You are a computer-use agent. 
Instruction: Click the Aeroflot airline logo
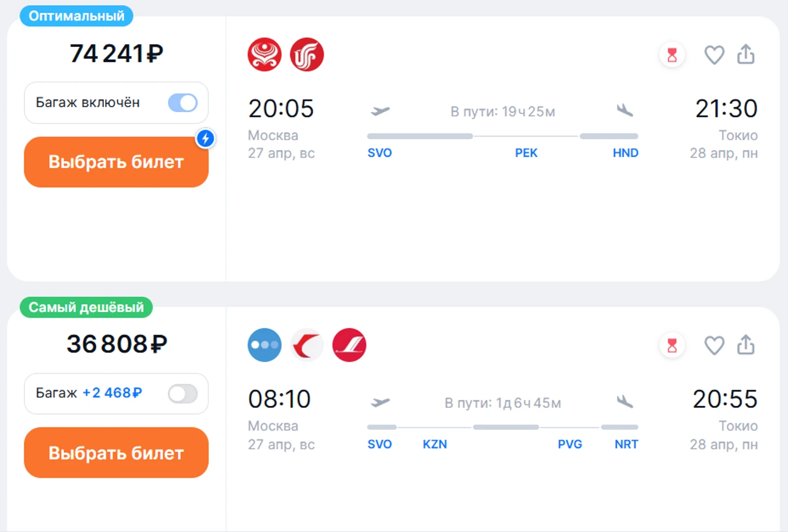(x=349, y=345)
